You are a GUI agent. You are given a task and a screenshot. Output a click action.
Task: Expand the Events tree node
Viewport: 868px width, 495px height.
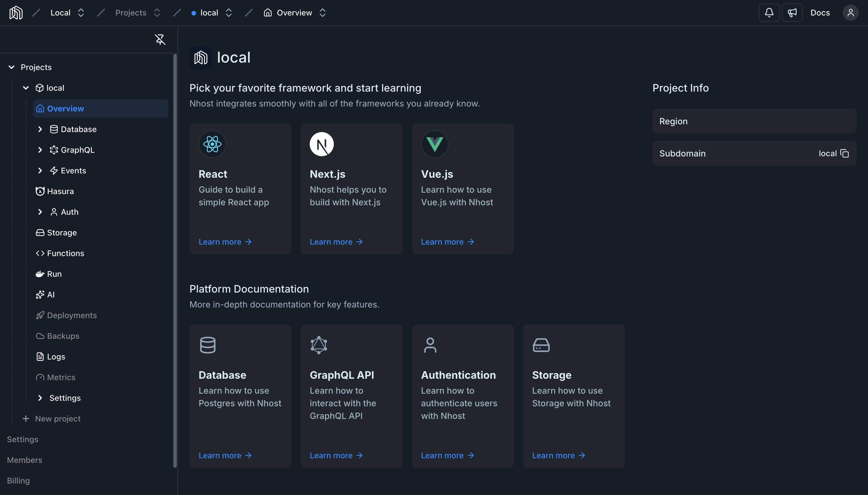point(40,171)
